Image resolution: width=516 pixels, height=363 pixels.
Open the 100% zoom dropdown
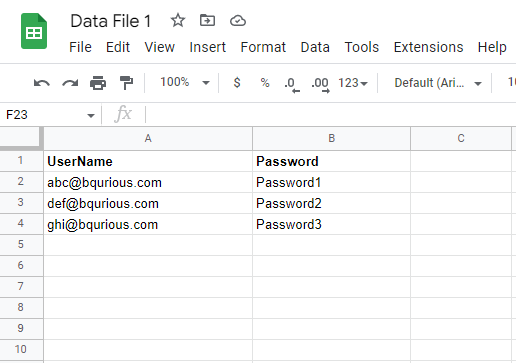tap(185, 82)
